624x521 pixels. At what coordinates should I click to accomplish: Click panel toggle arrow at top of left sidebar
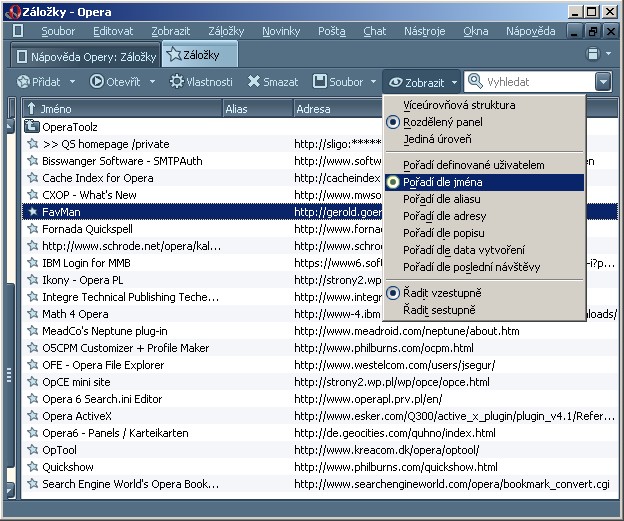point(10,127)
